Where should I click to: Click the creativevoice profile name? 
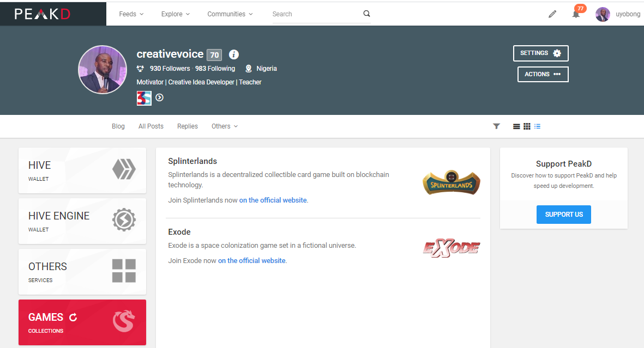coord(170,54)
